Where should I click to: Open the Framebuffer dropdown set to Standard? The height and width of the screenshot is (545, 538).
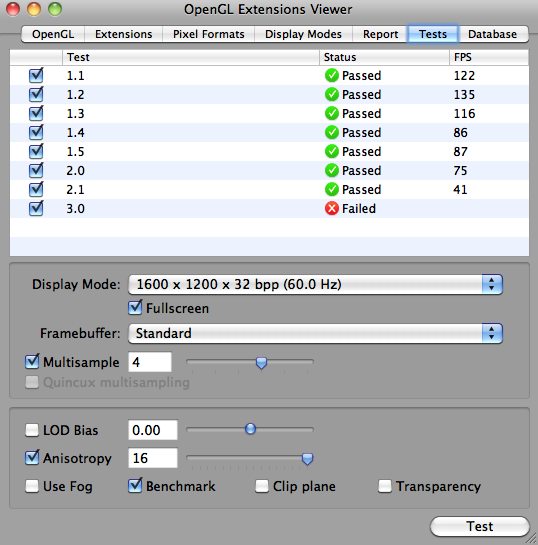coord(315,333)
